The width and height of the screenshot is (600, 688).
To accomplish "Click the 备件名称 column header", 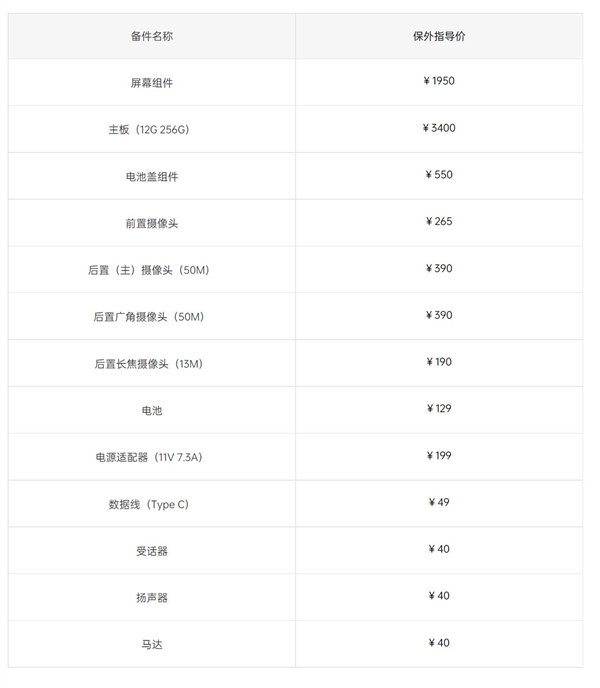I will click(x=152, y=36).
